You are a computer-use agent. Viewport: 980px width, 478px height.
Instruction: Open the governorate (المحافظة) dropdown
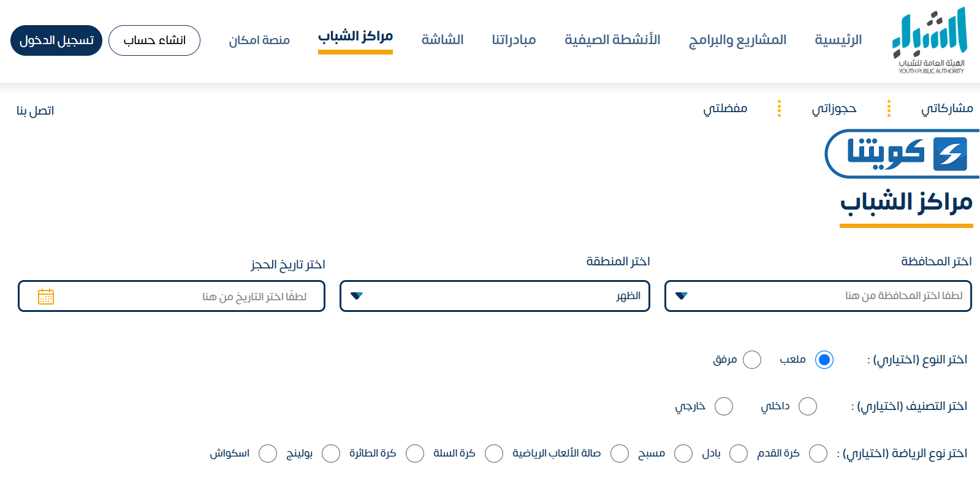(818, 296)
